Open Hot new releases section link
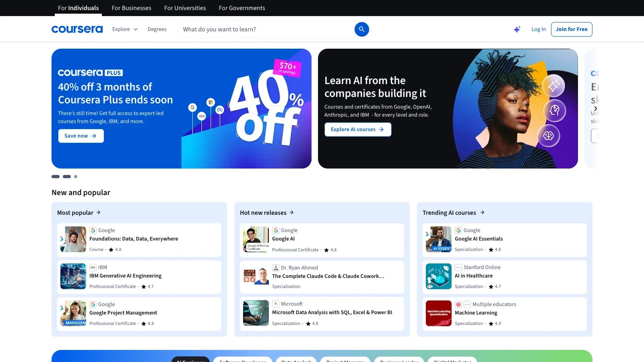Screen dimensions: 644x362 coord(267,212)
